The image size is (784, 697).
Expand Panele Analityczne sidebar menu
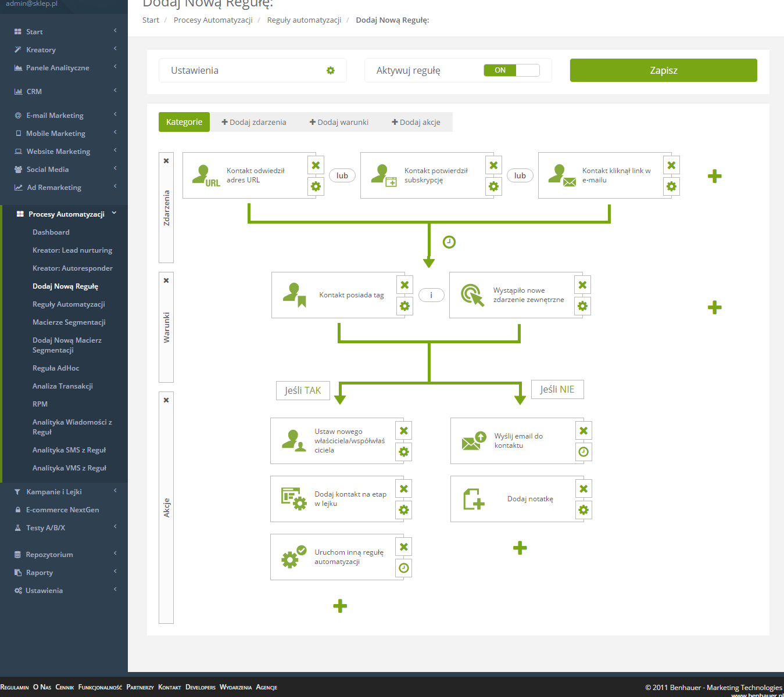pyautogui.click(x=64, y=67)
